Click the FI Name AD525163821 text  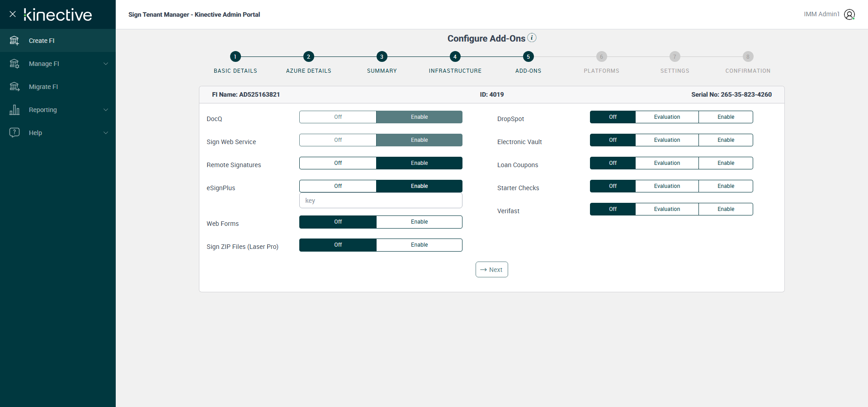point(246,94)
